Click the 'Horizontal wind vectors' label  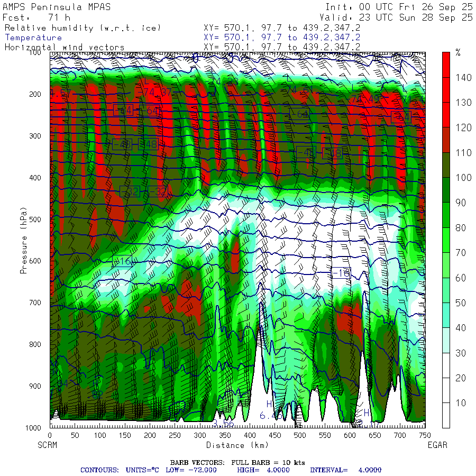click(65, 48)
